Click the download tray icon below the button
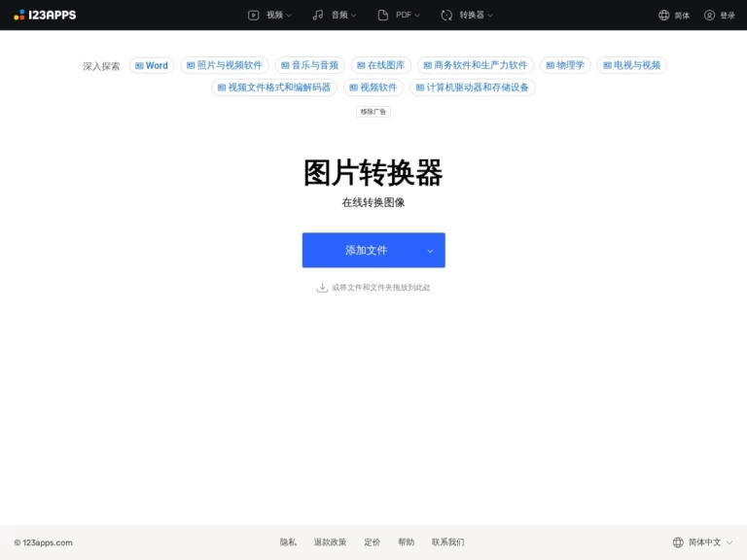747x560 pixels. click(322, 287)
